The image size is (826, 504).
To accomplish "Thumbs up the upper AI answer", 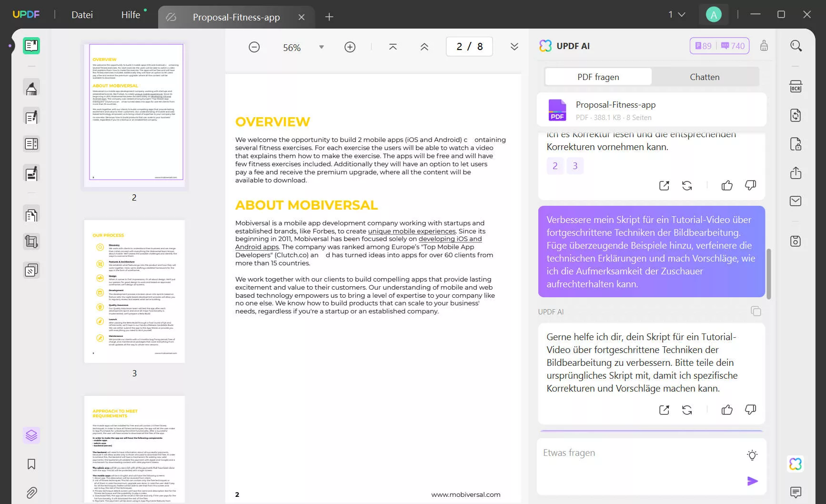I will 727,185.
